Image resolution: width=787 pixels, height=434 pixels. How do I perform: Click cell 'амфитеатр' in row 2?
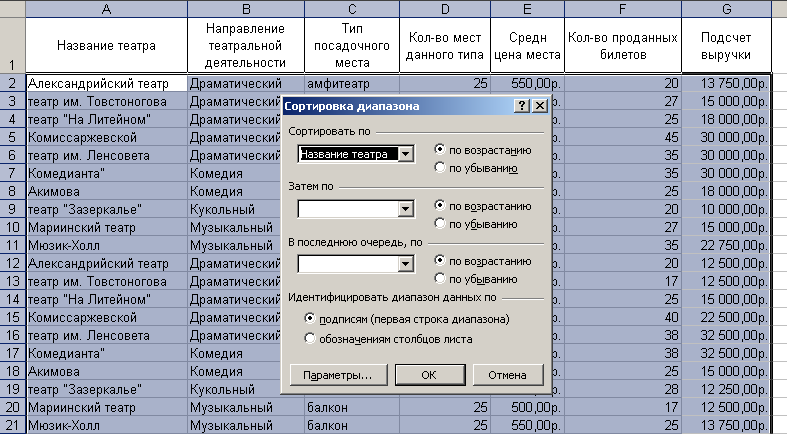click(352, 83)
